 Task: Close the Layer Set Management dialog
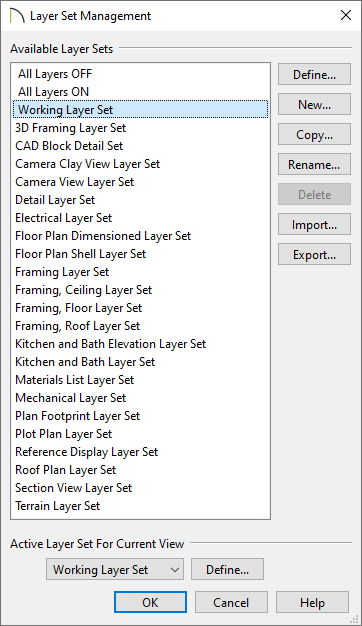click(x=346, y=15)
